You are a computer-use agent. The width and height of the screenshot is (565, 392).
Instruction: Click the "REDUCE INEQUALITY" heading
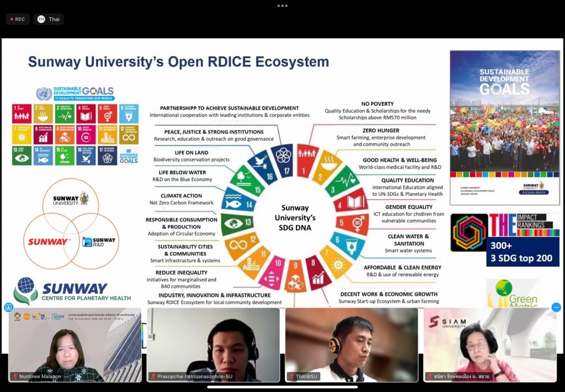coord(181,272)
